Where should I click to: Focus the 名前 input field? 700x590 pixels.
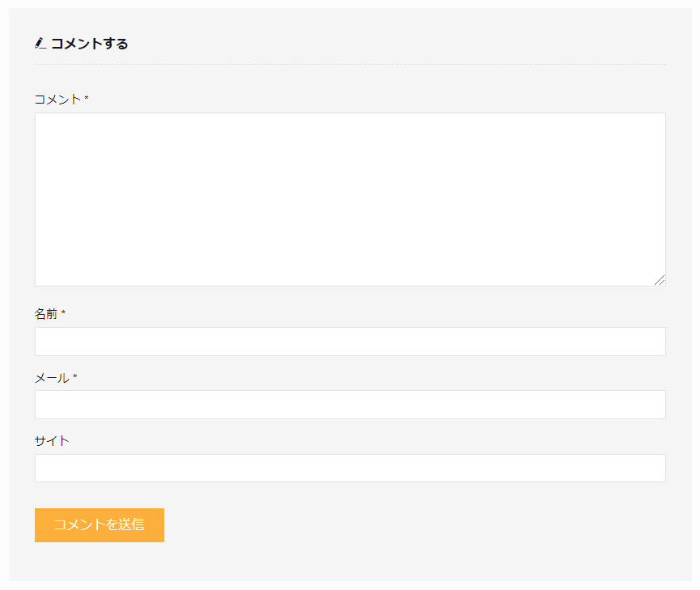[x=350, y=342]
